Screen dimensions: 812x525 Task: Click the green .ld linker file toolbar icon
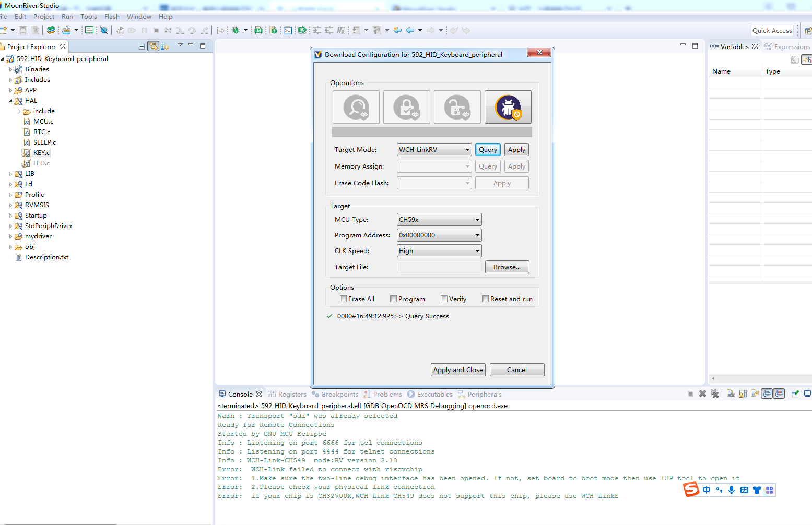tap(258, 30)
